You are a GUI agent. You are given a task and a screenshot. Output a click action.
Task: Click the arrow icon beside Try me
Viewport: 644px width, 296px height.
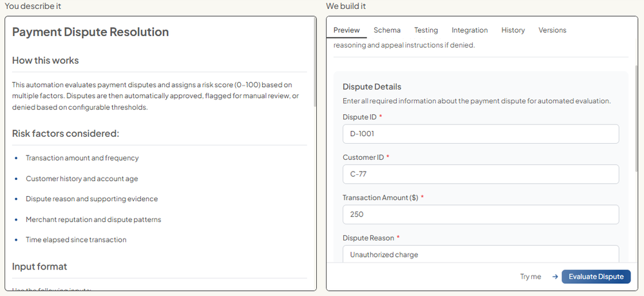[554, 277]
